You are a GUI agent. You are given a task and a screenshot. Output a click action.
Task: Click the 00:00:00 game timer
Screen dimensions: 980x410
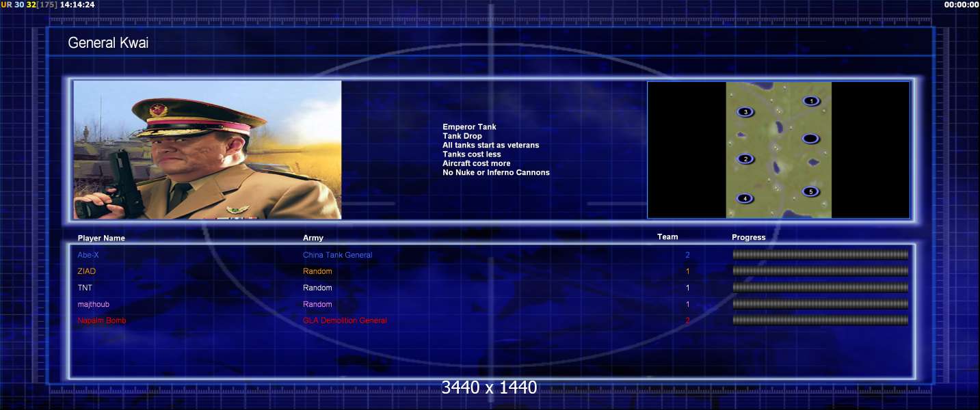point(962,5)
